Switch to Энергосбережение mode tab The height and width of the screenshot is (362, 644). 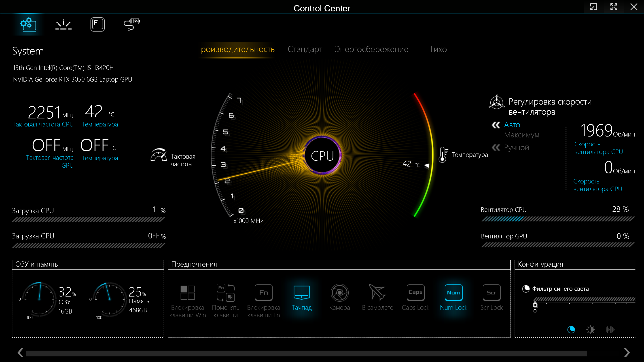[371, 49]
